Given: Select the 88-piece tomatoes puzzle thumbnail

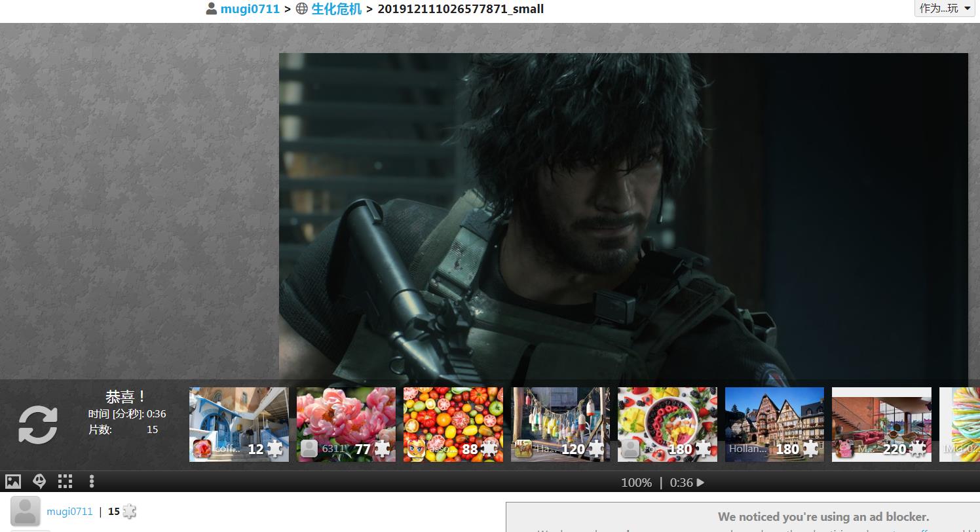Looking at the screenshot, I should click(x=453, y=424).
